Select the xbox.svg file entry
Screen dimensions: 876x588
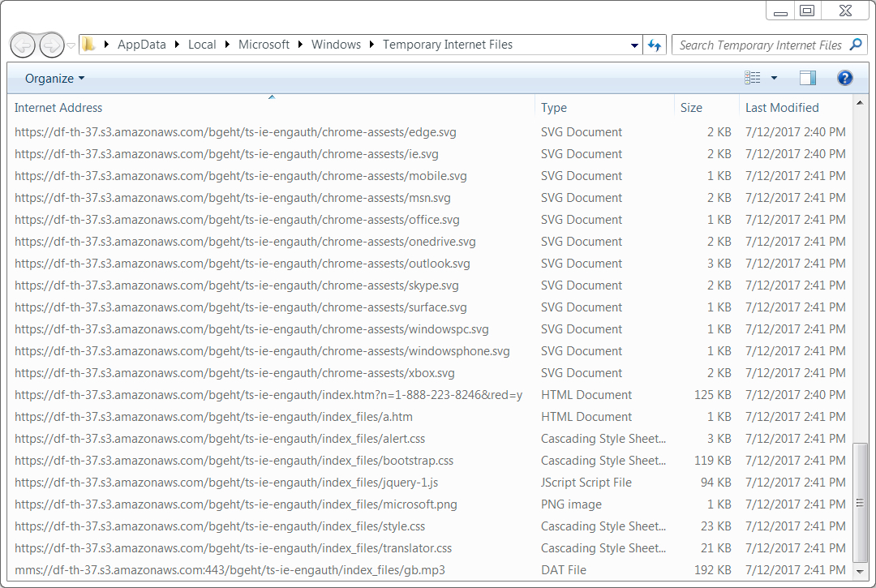pos(430,373)
